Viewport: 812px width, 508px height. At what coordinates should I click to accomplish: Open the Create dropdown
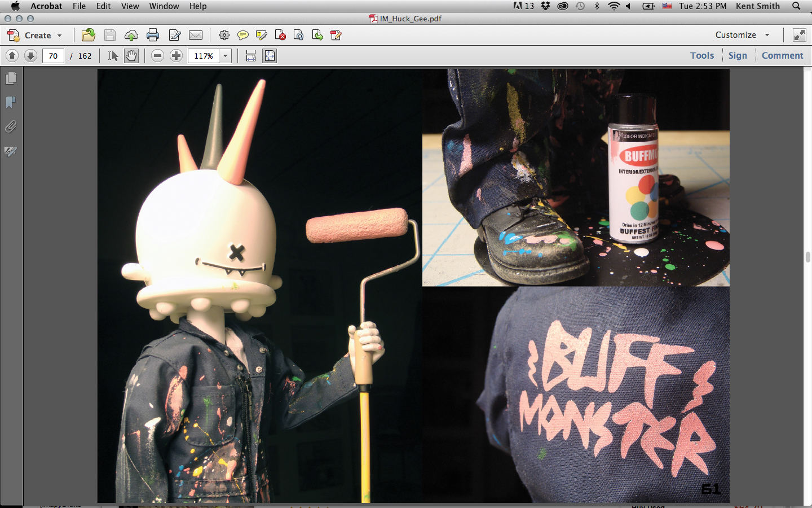point(37,35)
